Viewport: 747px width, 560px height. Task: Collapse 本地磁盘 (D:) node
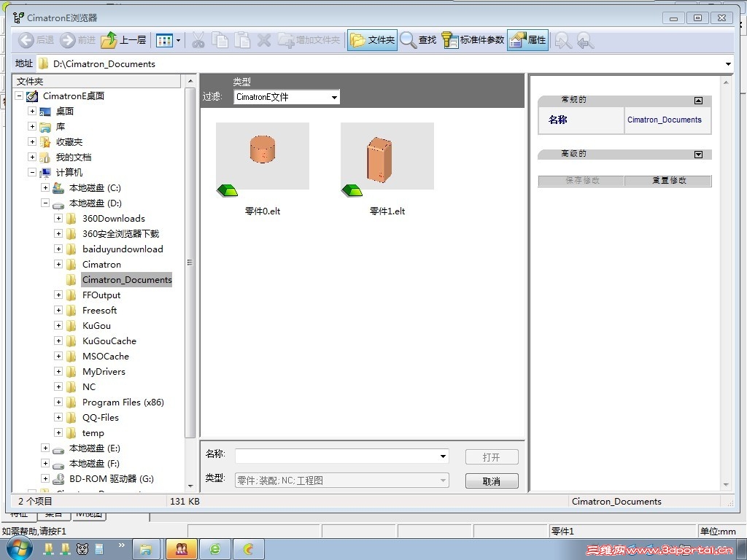[x=45, y=203]
